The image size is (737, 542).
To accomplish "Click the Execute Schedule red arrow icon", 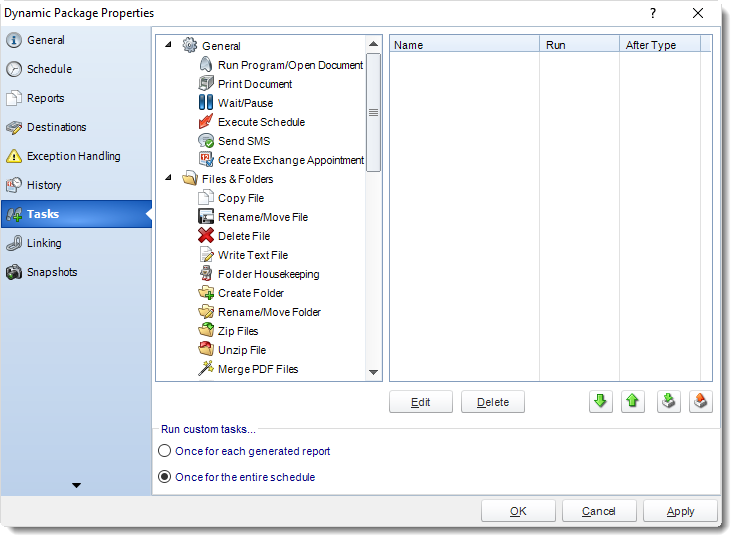I will click(x=206, y=122).
